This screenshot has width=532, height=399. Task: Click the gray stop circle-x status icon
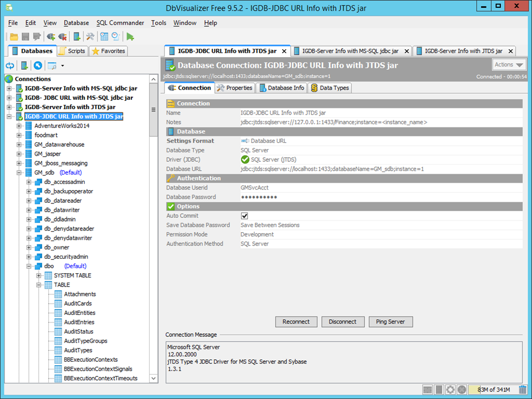coord(462,390)
